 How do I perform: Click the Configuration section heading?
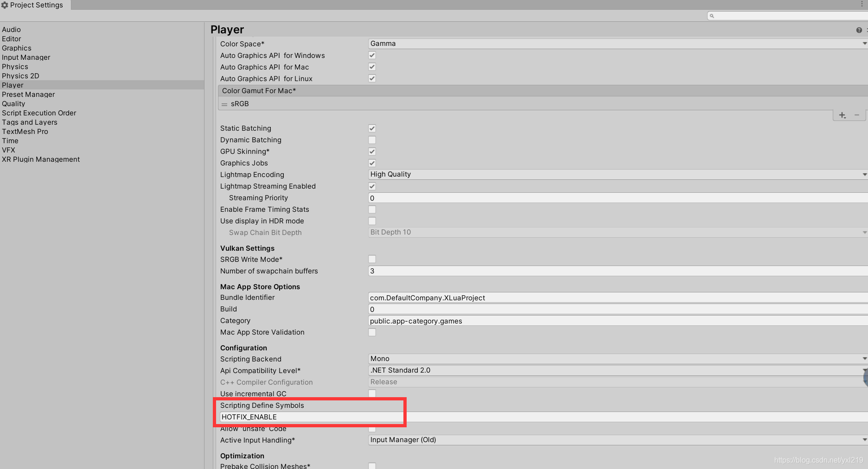[243, 348]
